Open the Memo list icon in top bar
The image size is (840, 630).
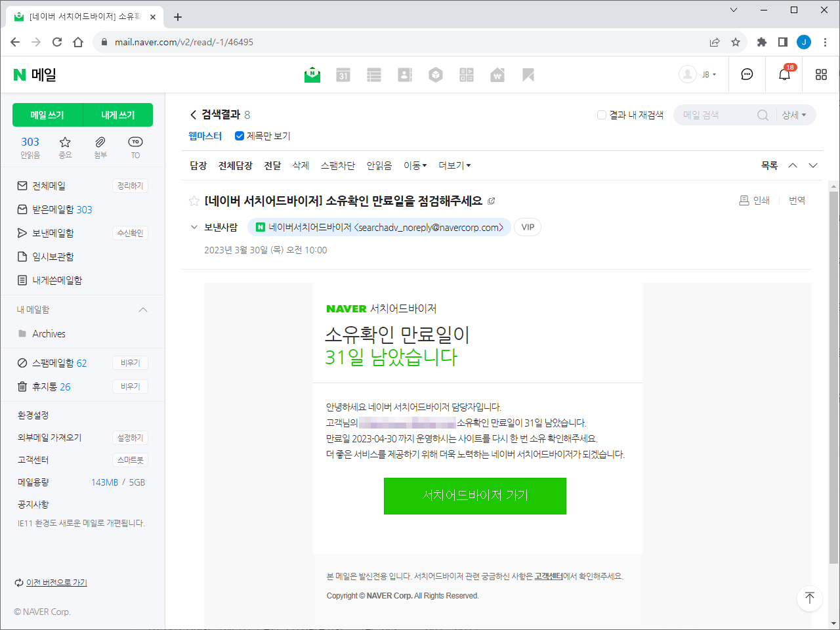tap(374, 75)
